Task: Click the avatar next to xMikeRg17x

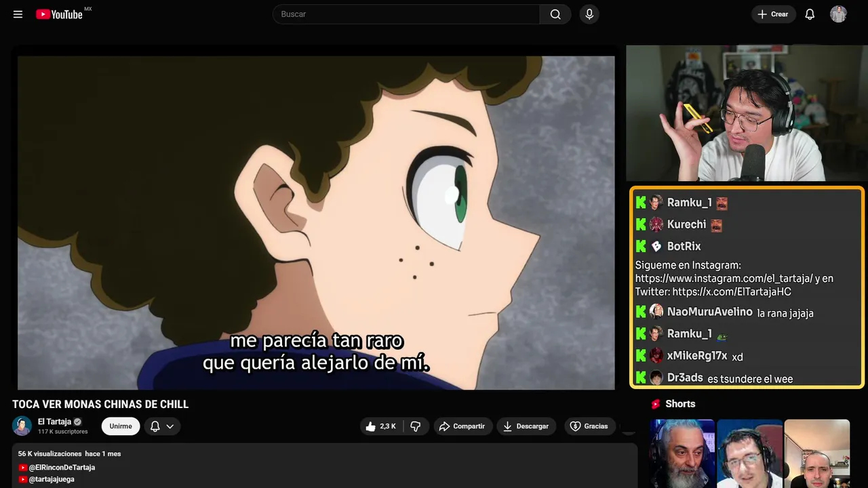Action: click(x=656, y=356)
